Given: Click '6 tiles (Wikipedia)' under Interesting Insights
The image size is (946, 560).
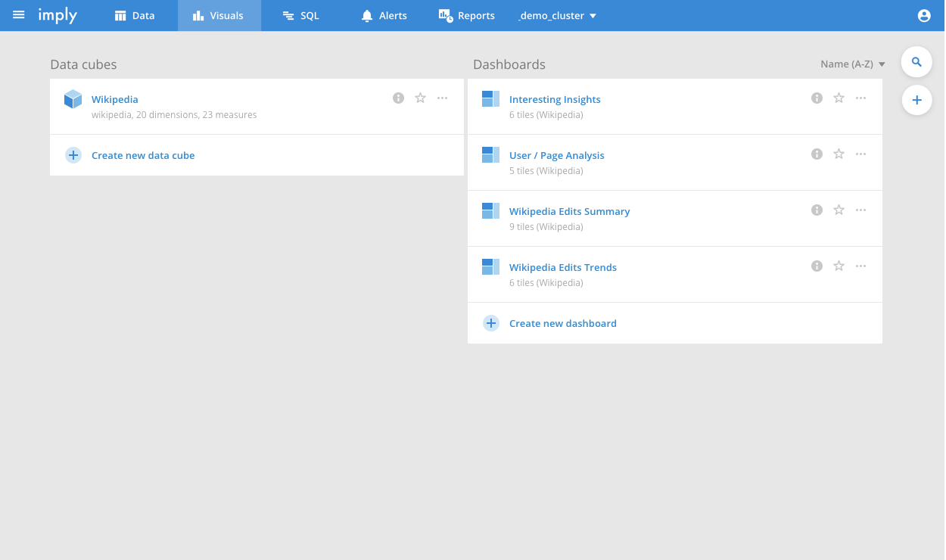Looking at the screenshot, I should click(546, 115).
